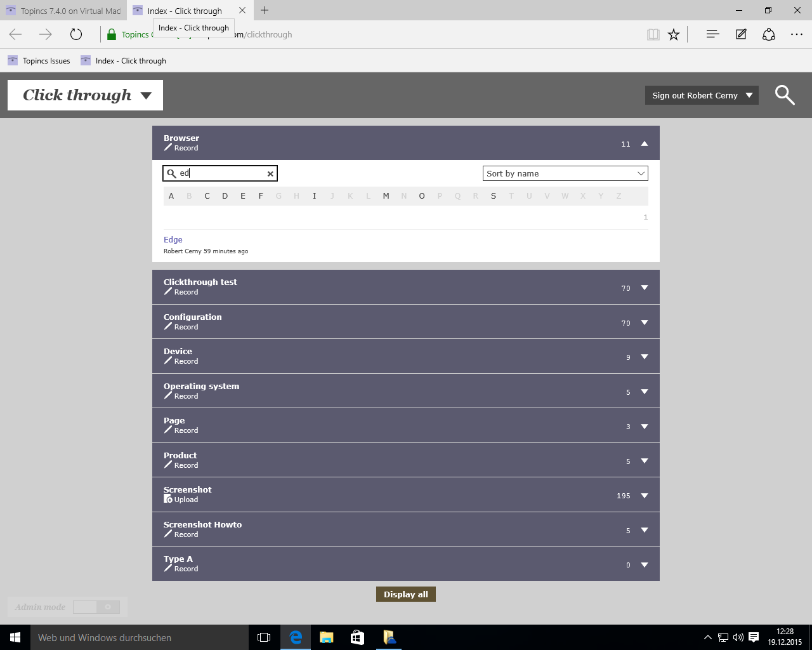Open the search magnifier in the header
This screenshot has width=812, height=650.
coord(785,95)
